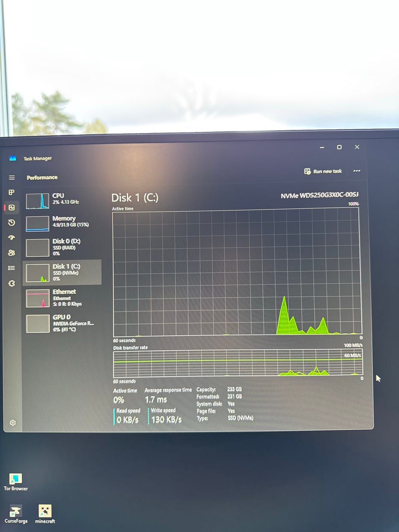Viewport: 399px width, 532px height.
Task: Open the App history sidebar icon
Action: click(x=12, y=223)
